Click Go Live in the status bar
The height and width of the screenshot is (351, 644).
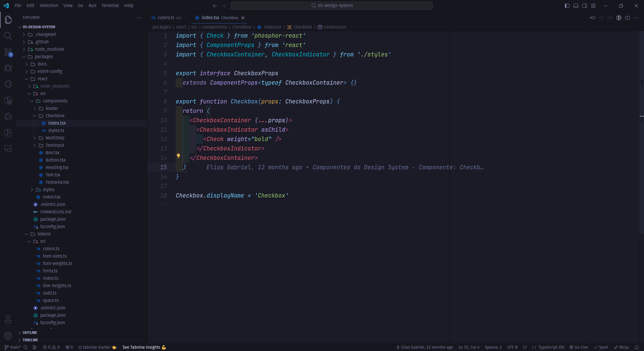pos(579,347)
